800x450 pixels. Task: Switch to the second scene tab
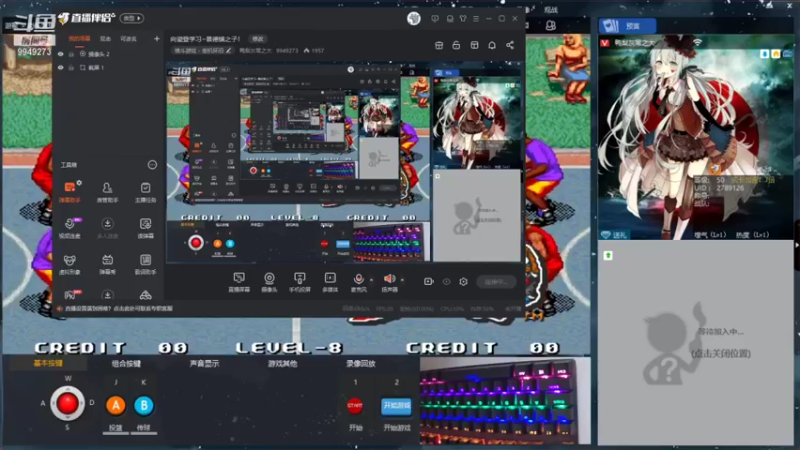click(x=105, y=39)
